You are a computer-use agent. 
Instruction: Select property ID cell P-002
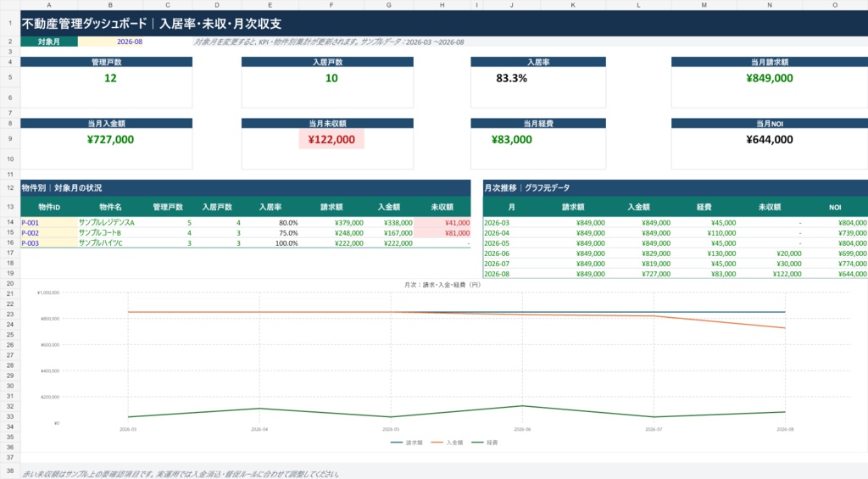(x=49, y=233)
